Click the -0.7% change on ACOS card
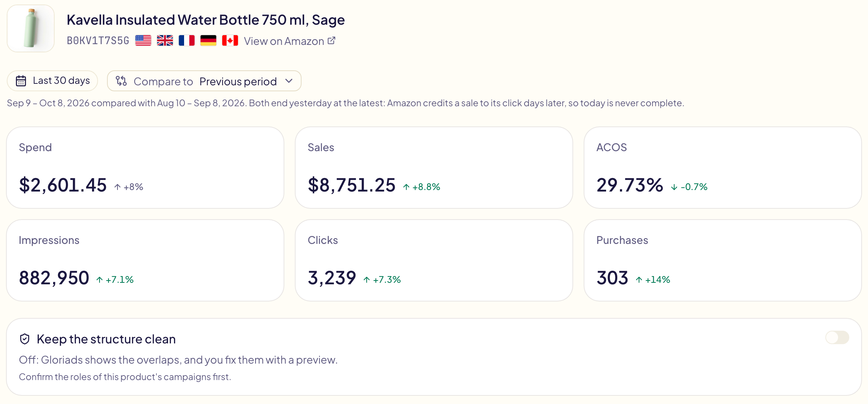Viewport: 868px width, 404px height. click(x=689, y=187)
